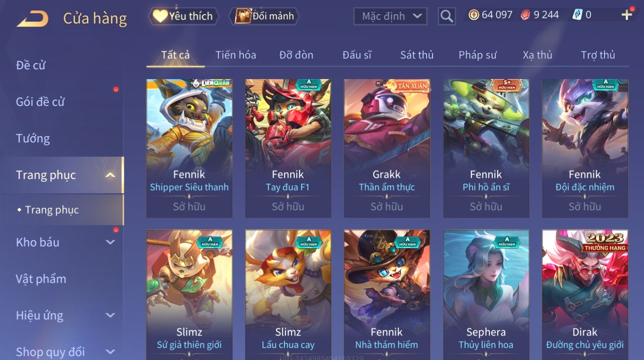Select Grakk Thần ẩm thực skin card
This screenshot has height=360, width=644.
click(387, 148)
